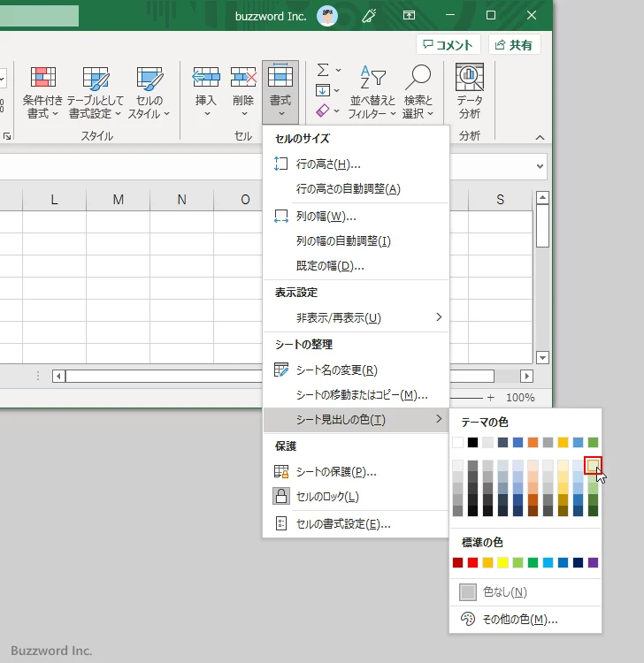Click the zoom in plus button
The width and height of the screenshot is (644, 663).
pos(490,398)
